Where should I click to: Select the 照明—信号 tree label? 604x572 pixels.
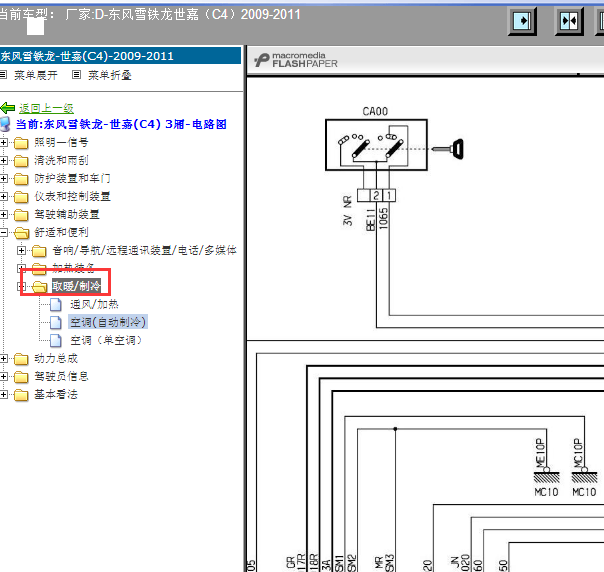click(x=61, y=143)
